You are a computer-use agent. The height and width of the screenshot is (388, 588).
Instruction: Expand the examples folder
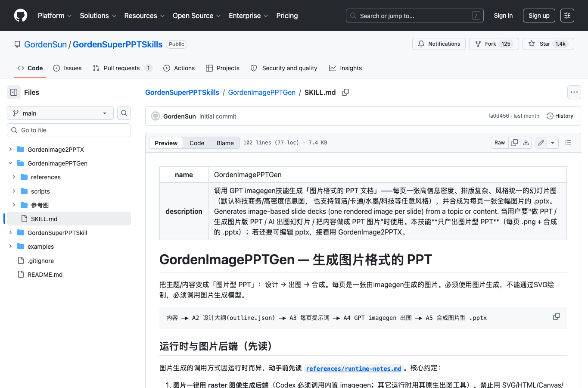(x=10, y=246)
